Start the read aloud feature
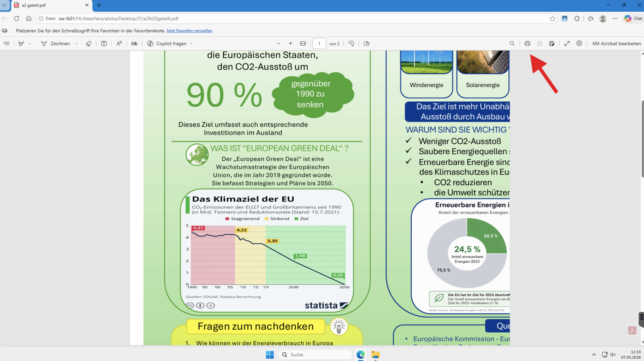This screenshot has height=361, width=644. [119, 44]
